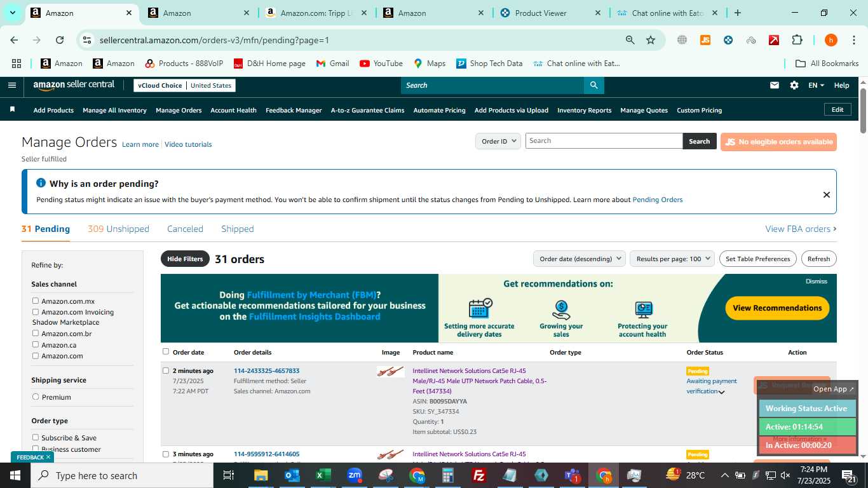Open the tab search dropdown arrow
This screenshot has height=488, width=868.
point(12,13)
